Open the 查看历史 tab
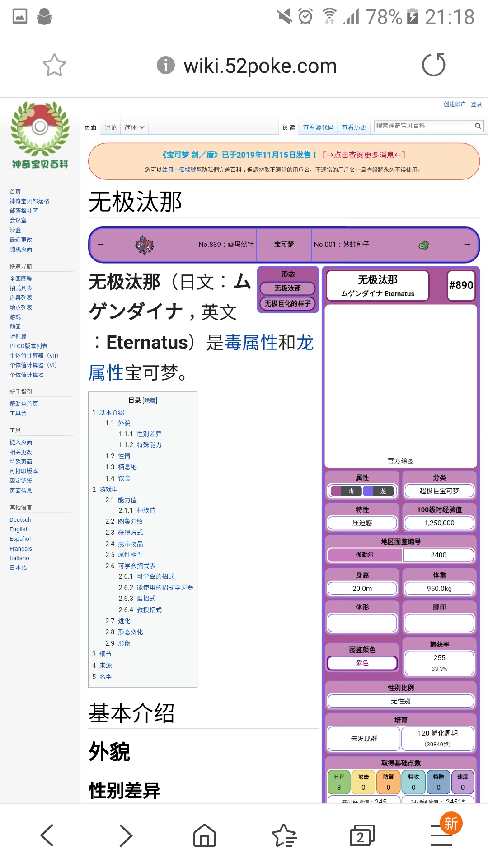The width and height of the screenshot is (488, 868). (x=354, y=127)
